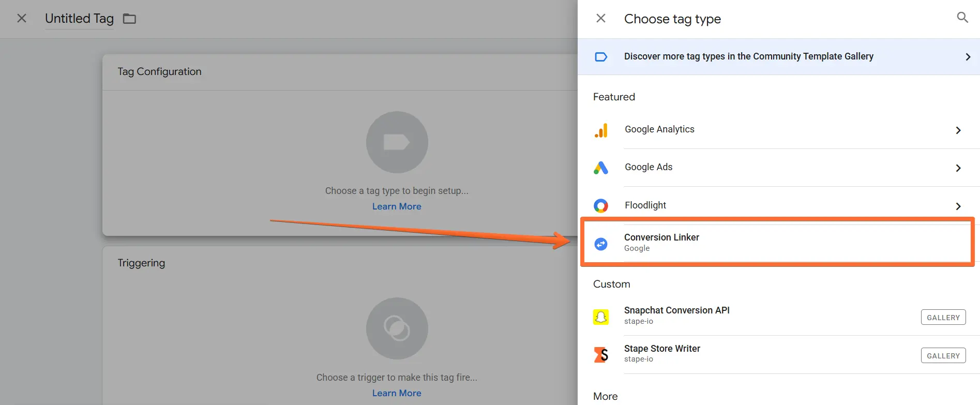Click the Tag Configuration heading
The image size is (980, 405).
tap(159, 72)
